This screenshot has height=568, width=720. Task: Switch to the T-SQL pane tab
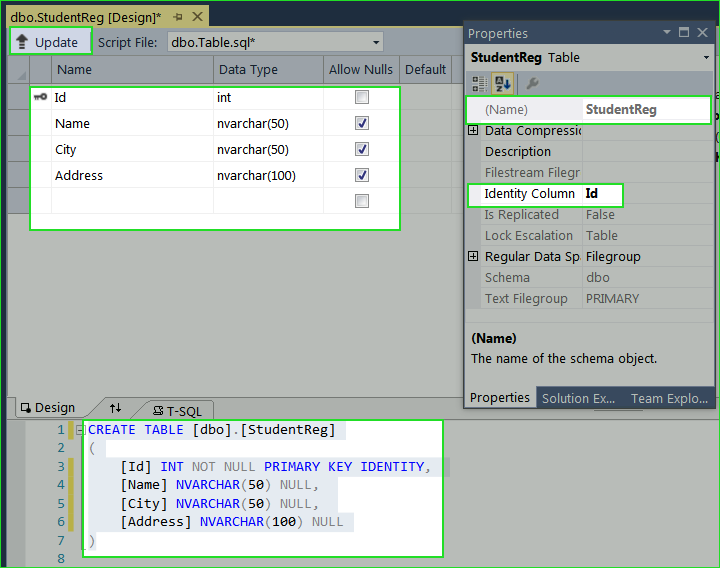(x=178, y=411)
